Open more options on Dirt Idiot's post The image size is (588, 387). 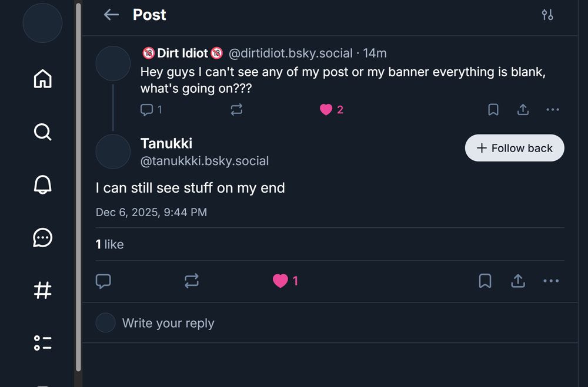click(553, 110)
